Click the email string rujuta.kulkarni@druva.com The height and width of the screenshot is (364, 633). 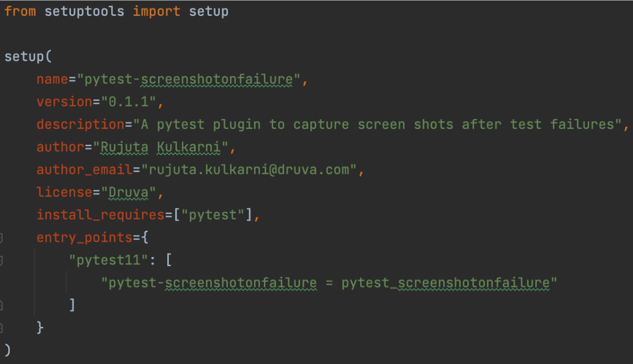(x=249, y=170)
